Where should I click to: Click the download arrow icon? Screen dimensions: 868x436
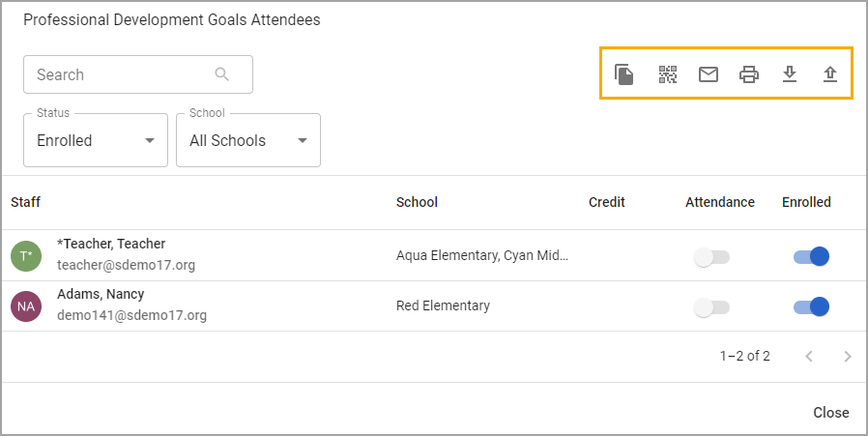[790, 74]
